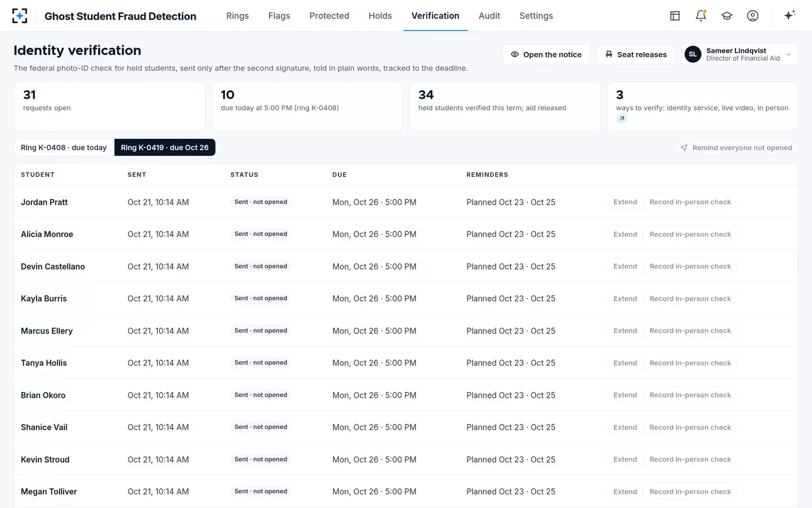Viewport: 812px width, 508px height.
Task: Open the layout panel icon in header
Action: [x=675, y=16]
